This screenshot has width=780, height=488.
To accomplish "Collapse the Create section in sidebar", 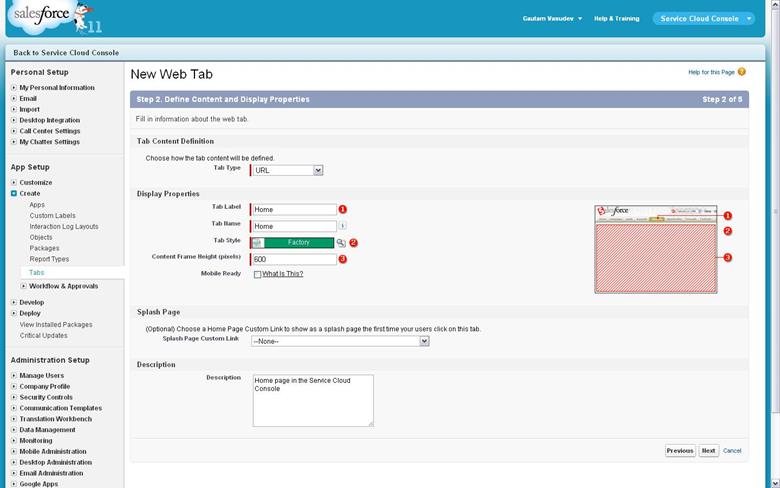I will pos(14,193).
